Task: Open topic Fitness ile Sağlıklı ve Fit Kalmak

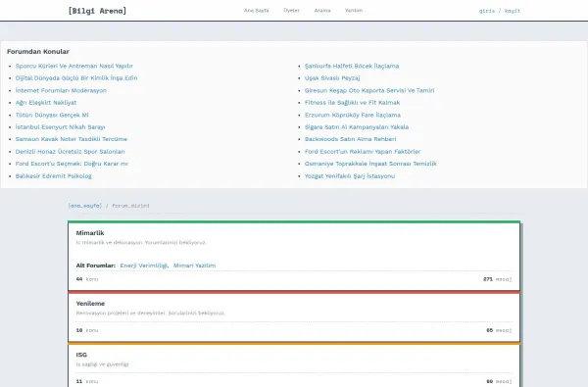Action: [x=352, y=102]
